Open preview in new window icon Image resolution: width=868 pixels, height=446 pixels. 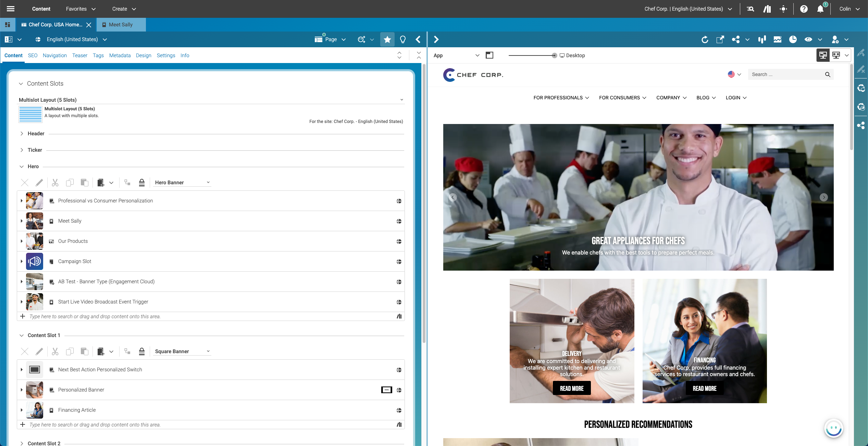(x=720, y=39)
